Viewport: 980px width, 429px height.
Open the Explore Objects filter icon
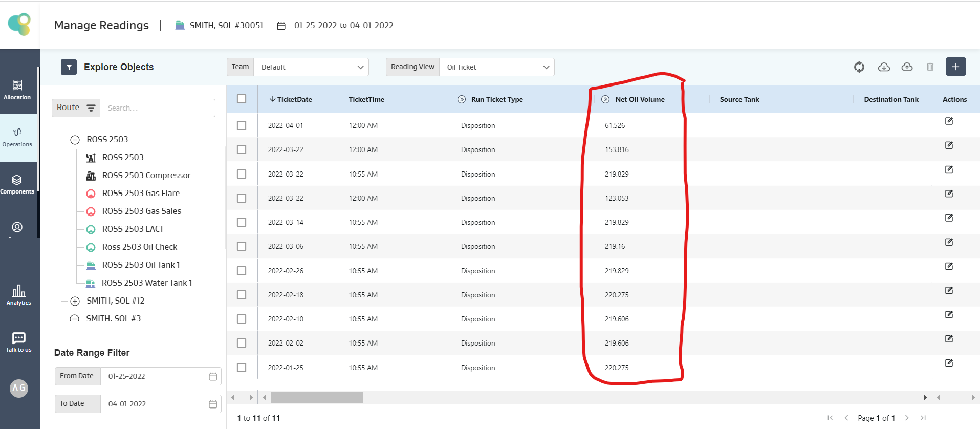[x=69, y=67]
